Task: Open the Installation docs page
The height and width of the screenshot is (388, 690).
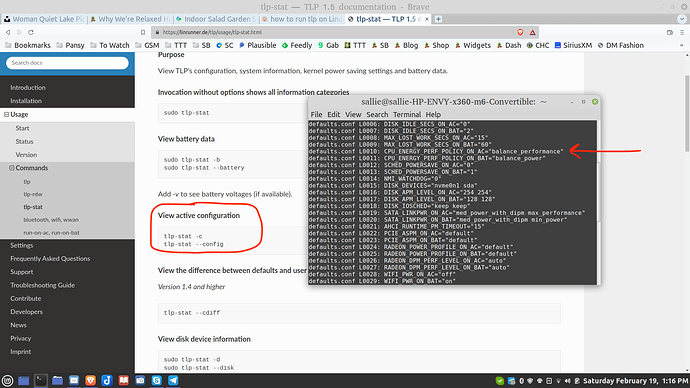Action: tap(26, 101)
